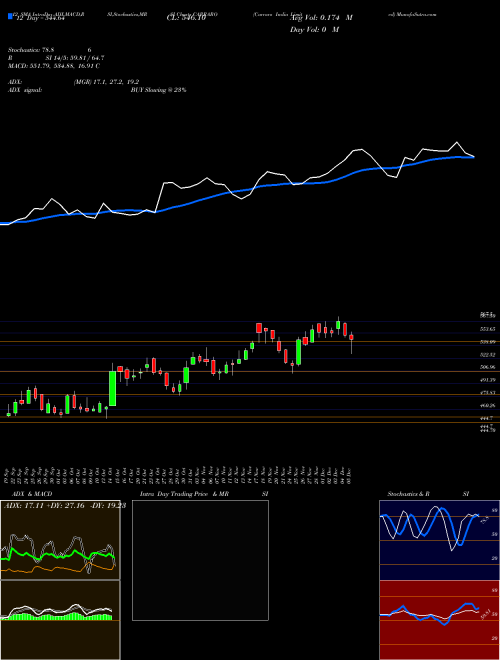Click the 506.96 price axis label
The width and height of the screenshot is (500, 660).
[x=487, y=367]
